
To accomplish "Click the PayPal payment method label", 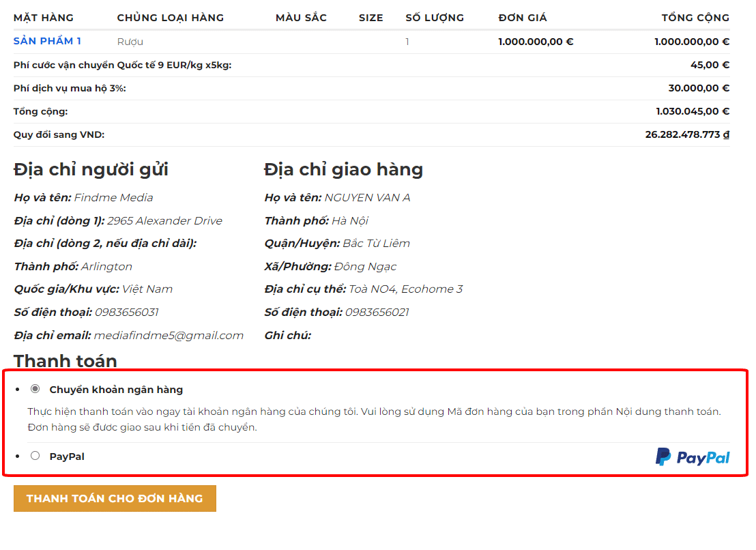I will 67,457.
